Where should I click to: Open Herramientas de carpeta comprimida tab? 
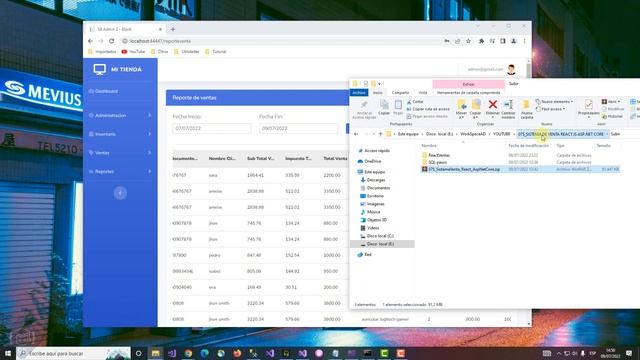tap(468, 93)
